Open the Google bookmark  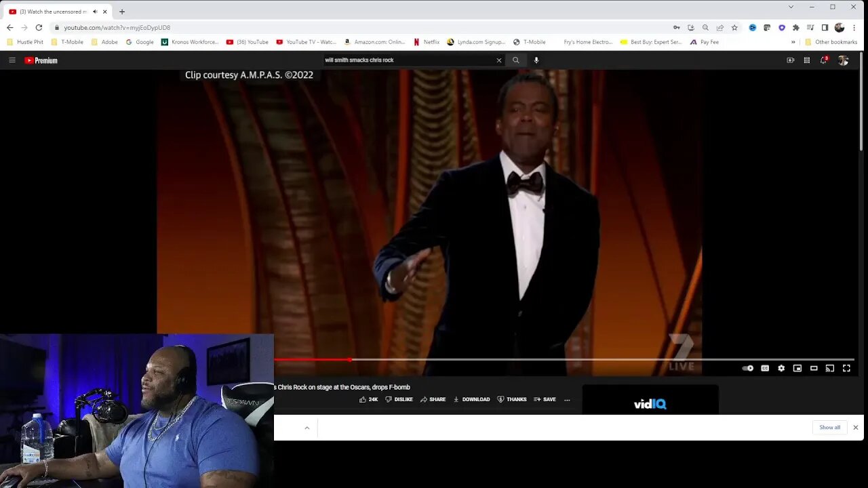tap(140, 42)
